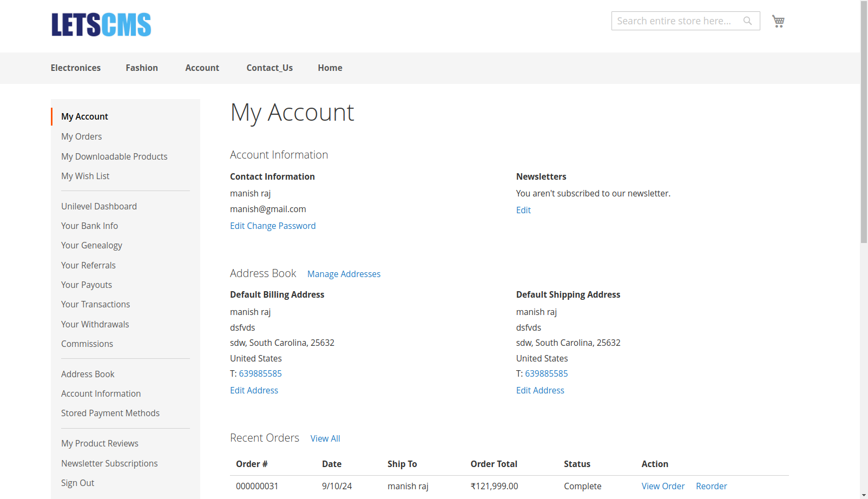Click the LETSCMS logo
Screen dimensions: 868x499
pos(101,24)
